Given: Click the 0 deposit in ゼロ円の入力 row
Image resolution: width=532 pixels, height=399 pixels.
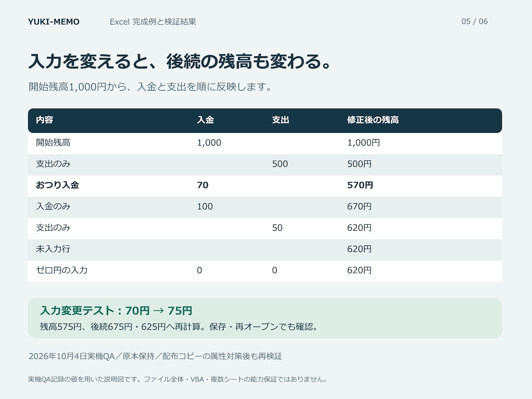Looking at the screenshot, I should point(199,270).
